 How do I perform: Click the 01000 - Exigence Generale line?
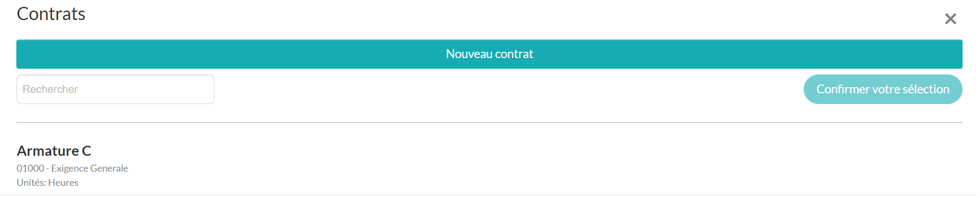pyautogui.click(x=72, y=168)
